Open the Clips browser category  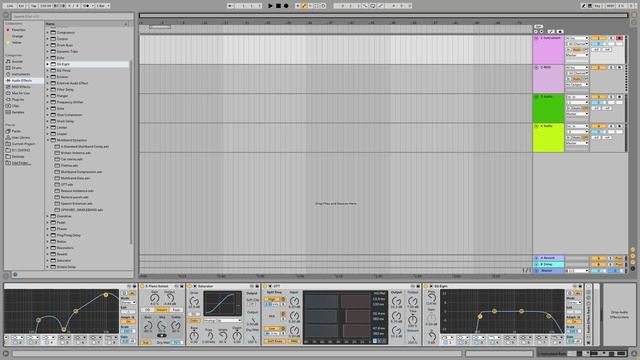(16, 106)
